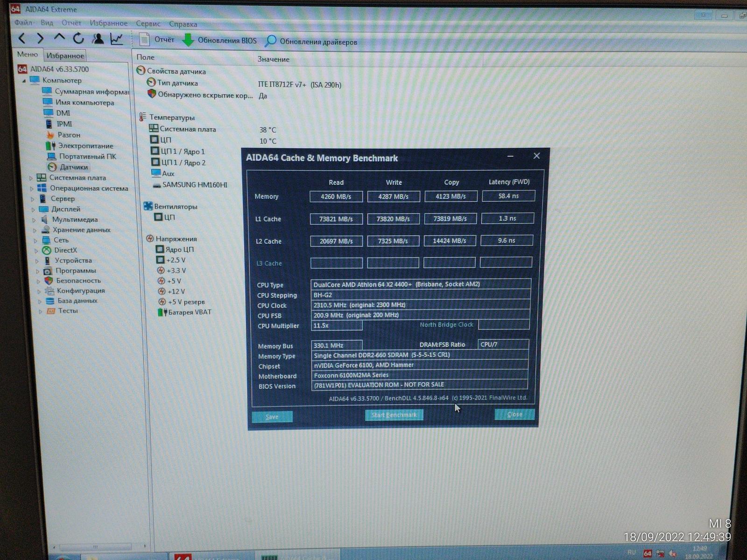Open the user management toolbar icon

(x=98, y=39)
